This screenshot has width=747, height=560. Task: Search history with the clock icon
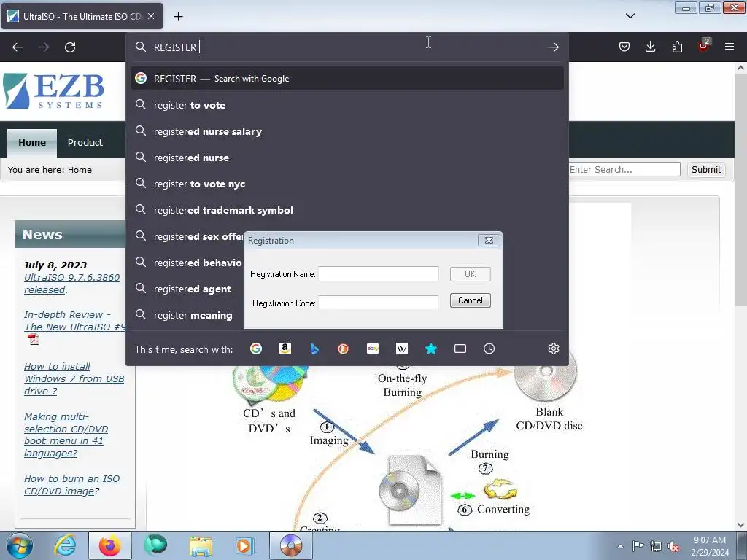pyautogui.click(x=489, y=349)
